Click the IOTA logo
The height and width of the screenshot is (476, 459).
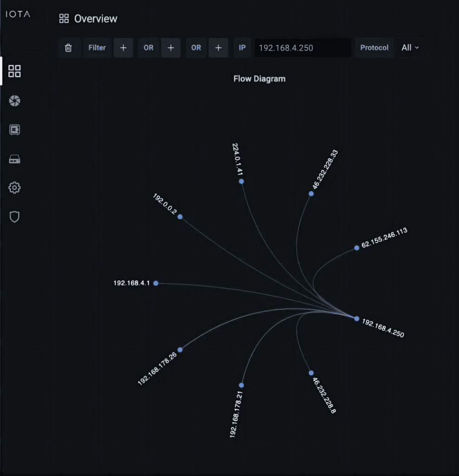click(x=18, y=14)
